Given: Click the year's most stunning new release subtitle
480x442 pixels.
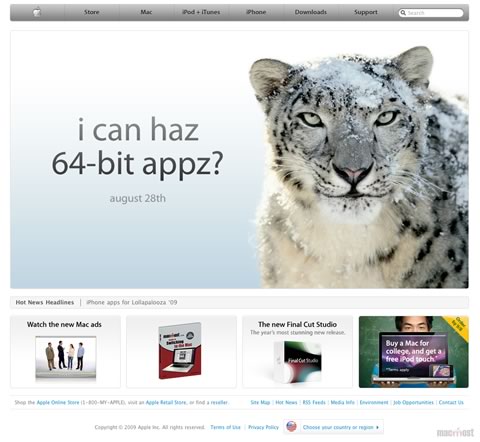Looking at the screenshot, I should click(298, 332).
